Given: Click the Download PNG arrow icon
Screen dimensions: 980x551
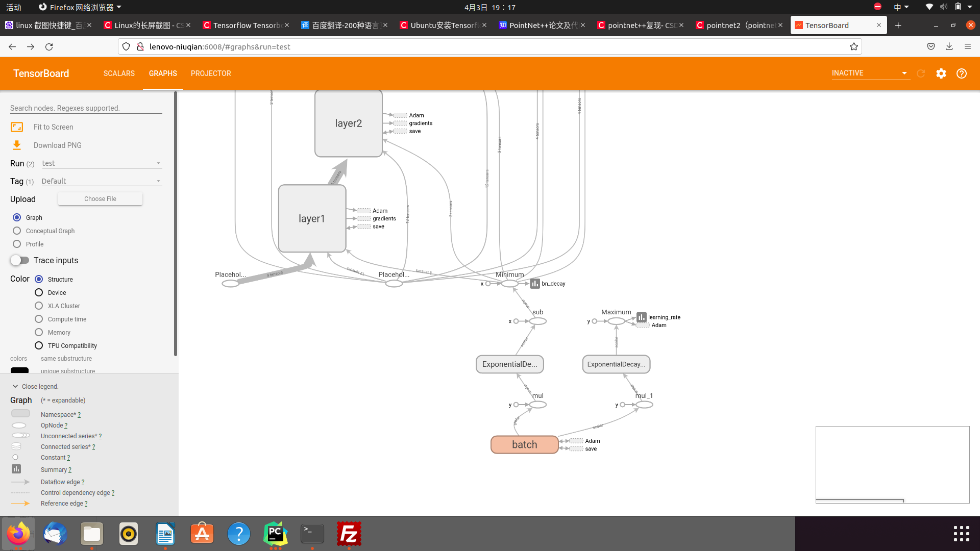Looking at the screenshot, I should coord(17,145).
